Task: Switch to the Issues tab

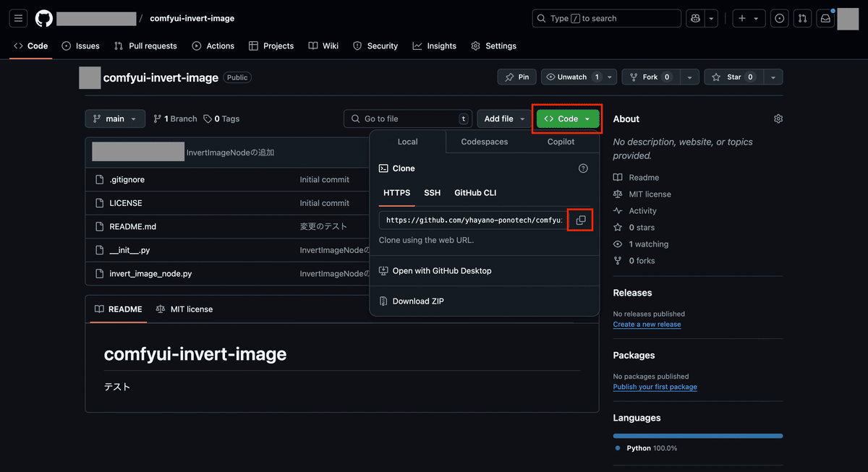Action: (81, 46)
